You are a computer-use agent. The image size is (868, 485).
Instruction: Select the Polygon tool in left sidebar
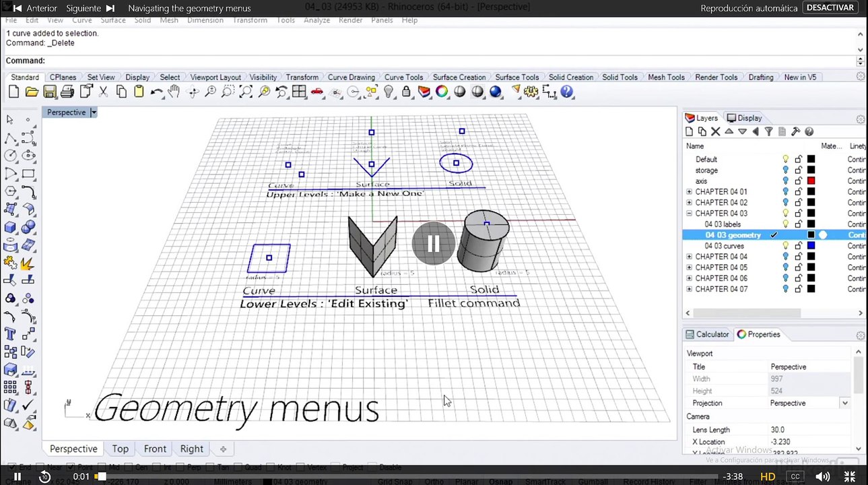coord(11,191)
